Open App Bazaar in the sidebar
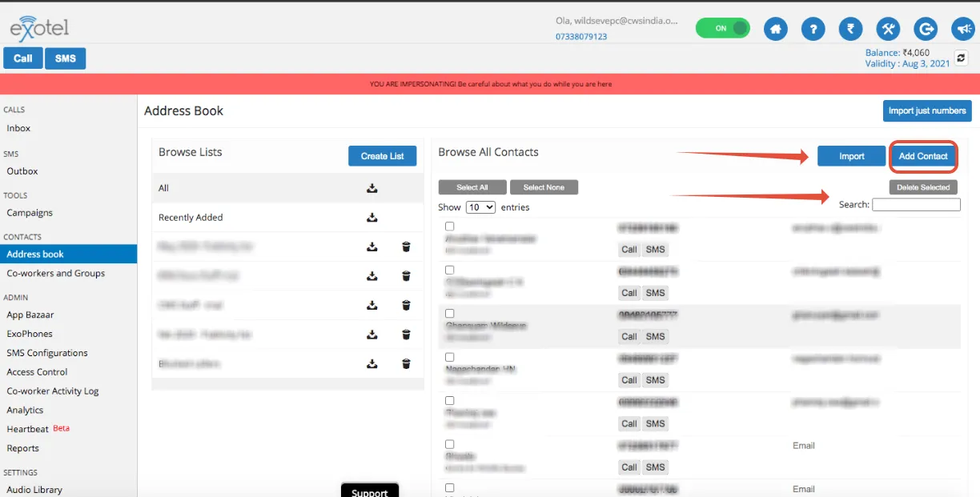Viewport: 980px width, 497px height. pyautogui.click(x=30, y=315)
